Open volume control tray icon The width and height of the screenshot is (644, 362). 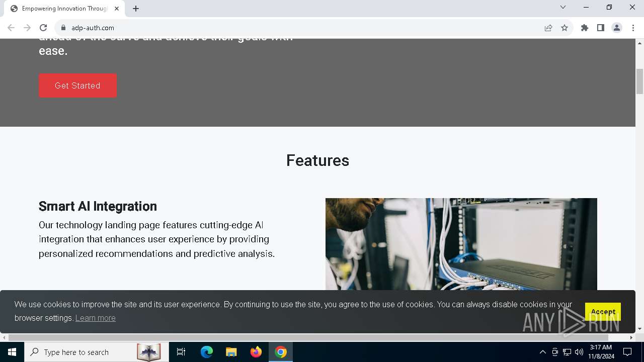(x=579, y=352)
